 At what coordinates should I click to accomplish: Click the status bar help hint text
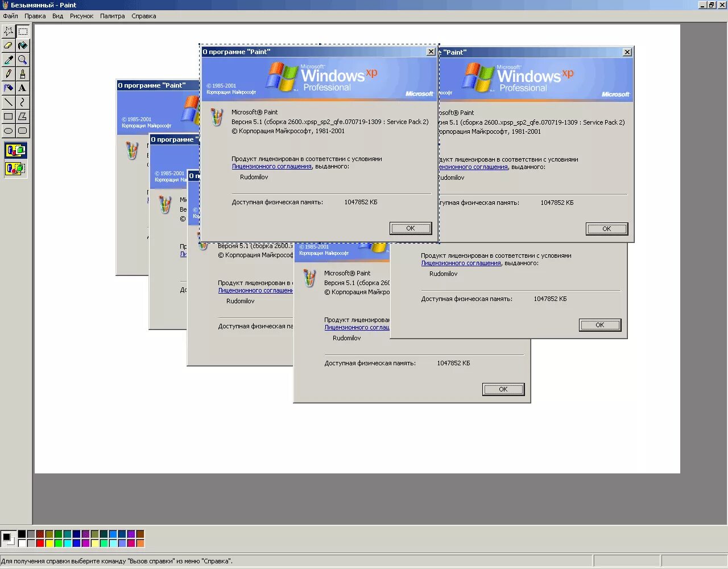(x=117, y=561)
